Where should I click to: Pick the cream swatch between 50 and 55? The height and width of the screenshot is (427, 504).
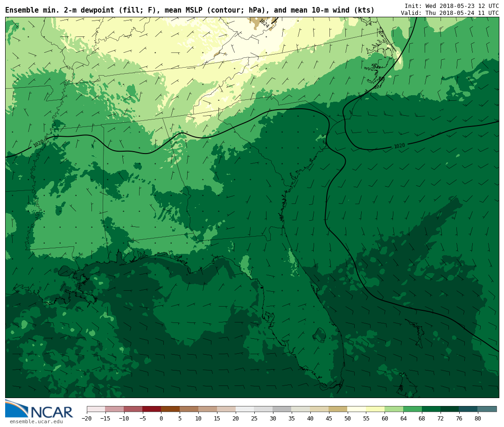(357, 409)
